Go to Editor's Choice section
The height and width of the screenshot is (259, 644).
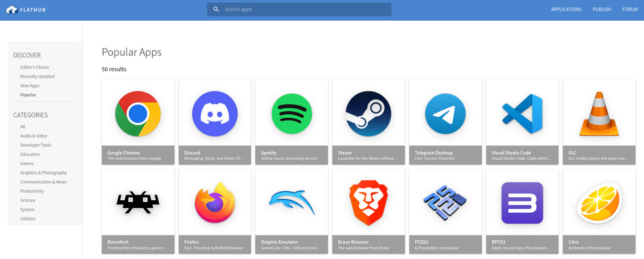(34, 67)
